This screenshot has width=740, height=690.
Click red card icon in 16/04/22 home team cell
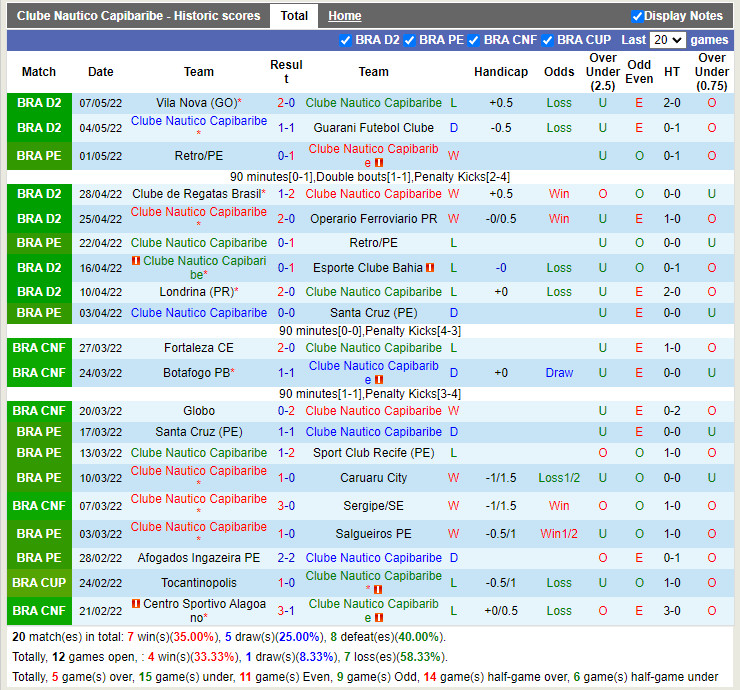point(136,261)
